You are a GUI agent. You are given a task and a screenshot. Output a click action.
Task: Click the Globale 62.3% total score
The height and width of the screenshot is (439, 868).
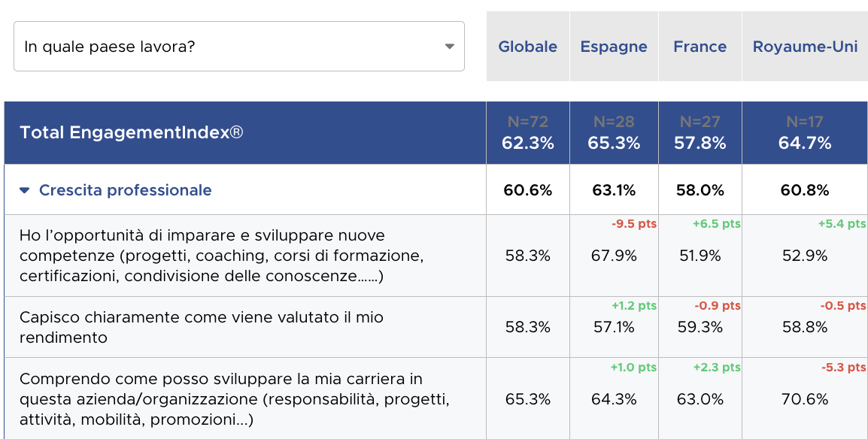click(x=527, y=143)
